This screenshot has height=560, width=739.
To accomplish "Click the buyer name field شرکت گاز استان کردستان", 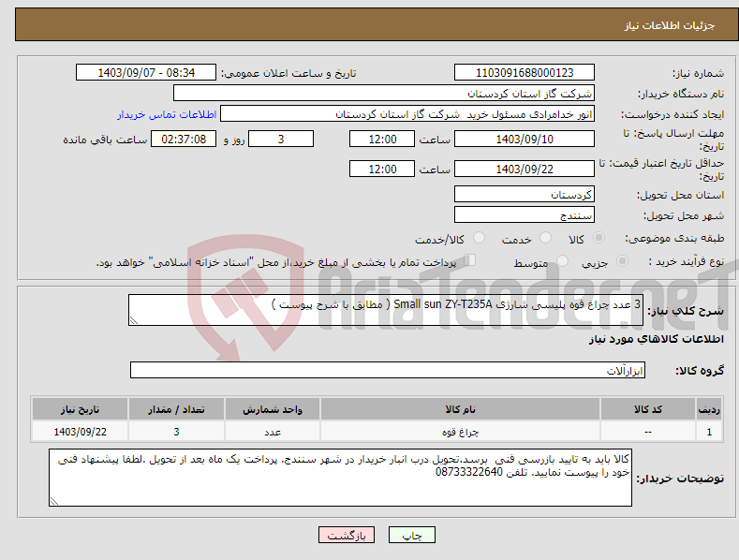I will click(384, 94).
